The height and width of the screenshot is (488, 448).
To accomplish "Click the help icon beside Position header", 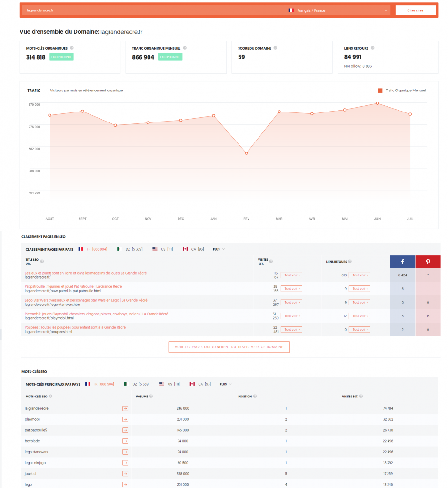I will [x=255, y=396].
